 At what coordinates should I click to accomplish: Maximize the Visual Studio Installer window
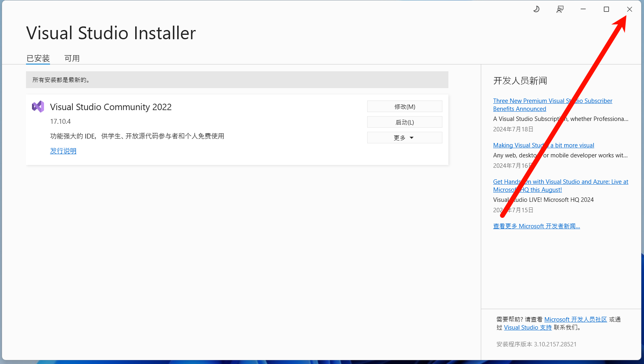606,9
